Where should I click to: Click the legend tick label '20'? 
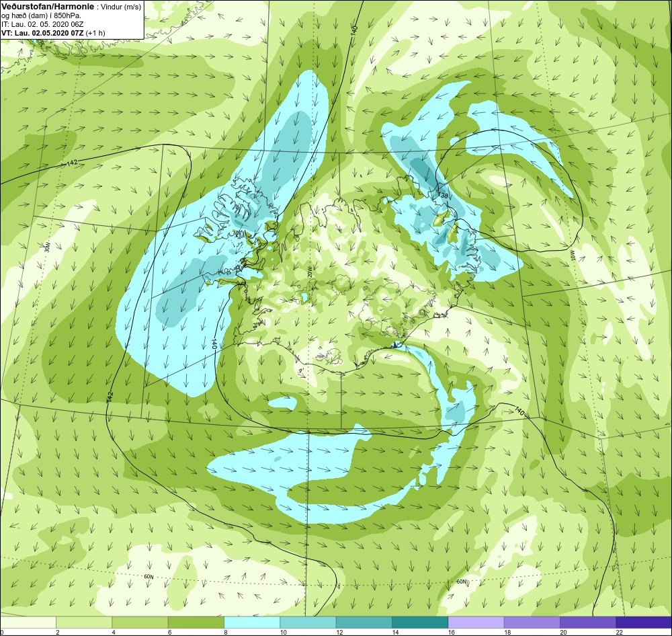pos(563,632)
